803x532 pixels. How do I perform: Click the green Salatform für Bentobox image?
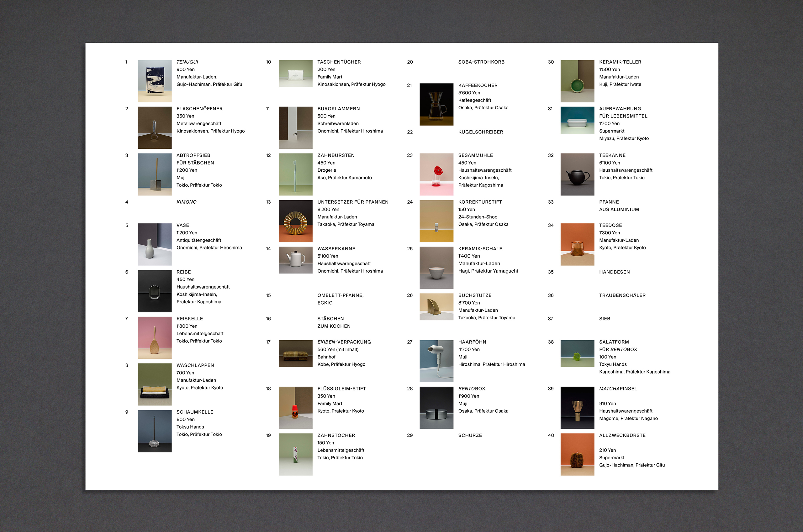[x=577, y=353]
